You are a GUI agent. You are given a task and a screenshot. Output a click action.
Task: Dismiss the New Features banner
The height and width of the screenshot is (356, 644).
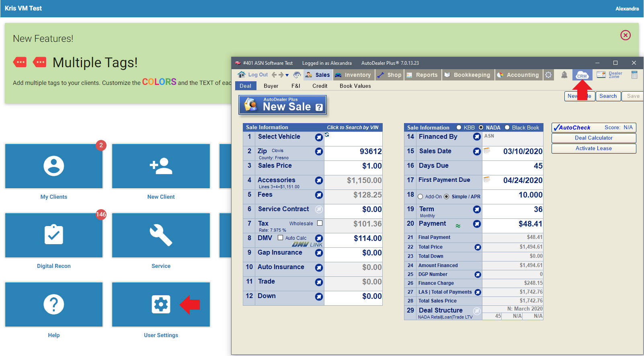(x=626, y=35)
